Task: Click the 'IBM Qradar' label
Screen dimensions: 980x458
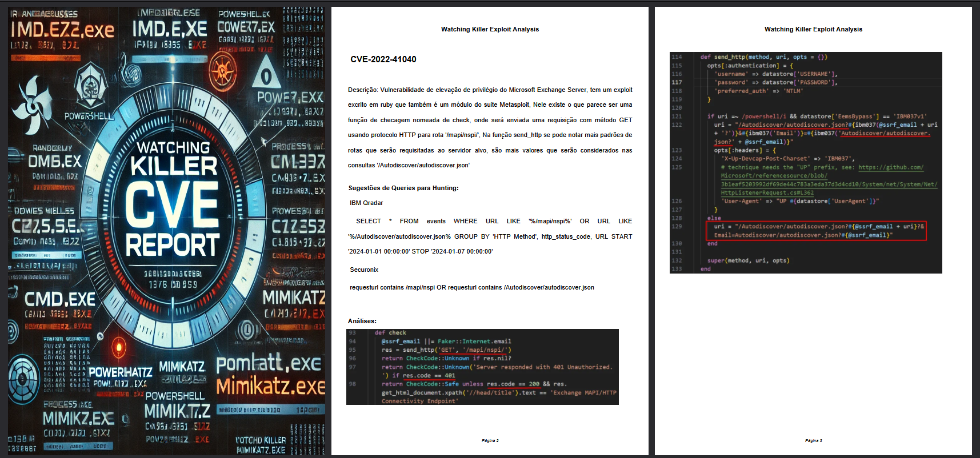Action: click(366, 203)
